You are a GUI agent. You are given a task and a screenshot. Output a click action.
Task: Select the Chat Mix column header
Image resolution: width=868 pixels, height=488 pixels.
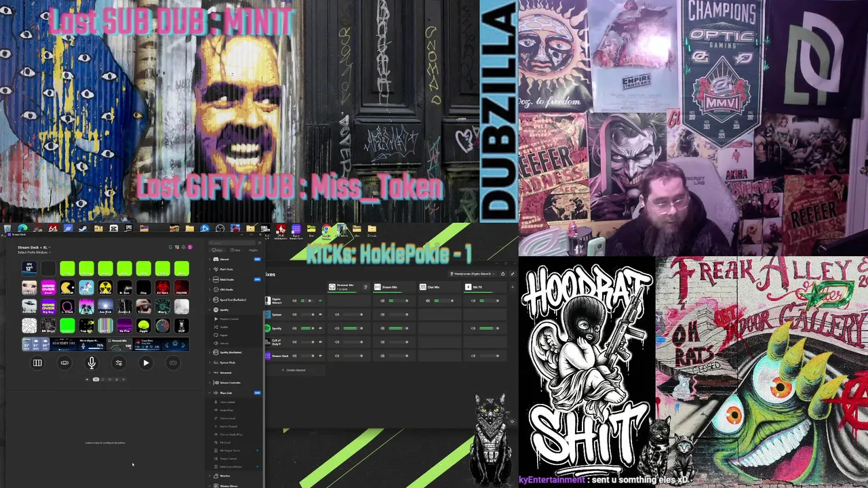point(439,287)
